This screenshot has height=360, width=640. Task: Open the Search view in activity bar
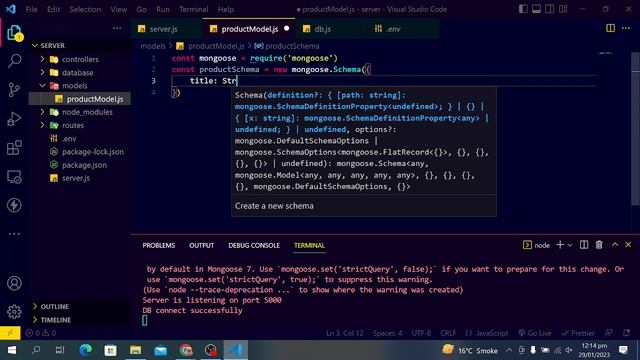pyautogui.click(x=14, y=61)
